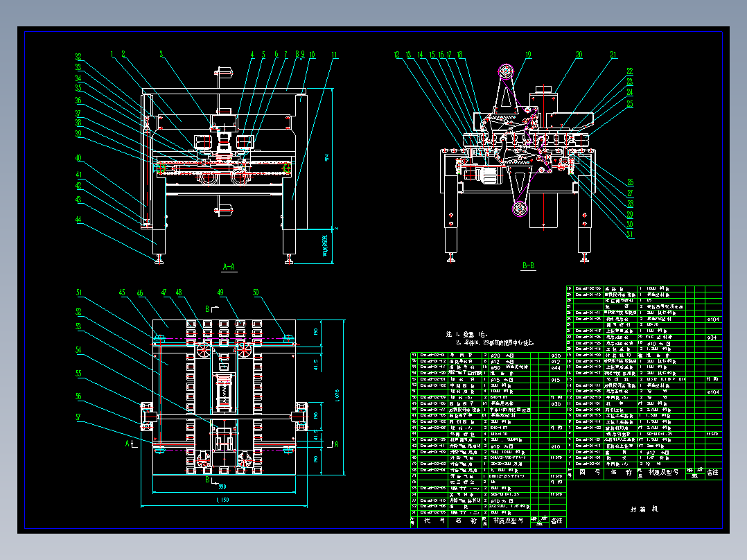Select part balloon number 28
Screen dimensions: 747x560
[631, 204]
